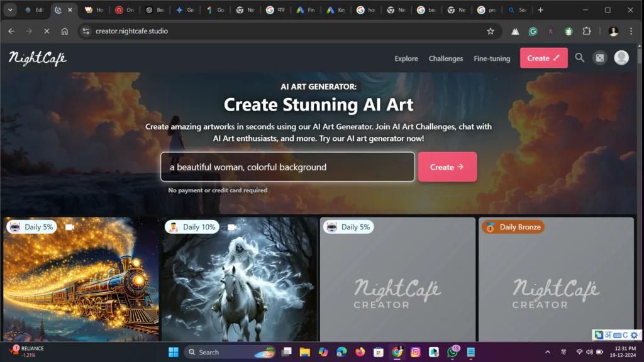Click the taskbar Search box
Viewport: 644px width, 362px height.
pos(231,352)
